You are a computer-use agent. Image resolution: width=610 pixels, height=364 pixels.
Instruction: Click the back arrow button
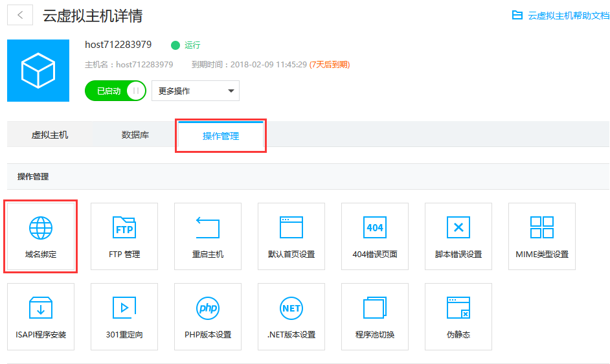click(x=20, y=16)
